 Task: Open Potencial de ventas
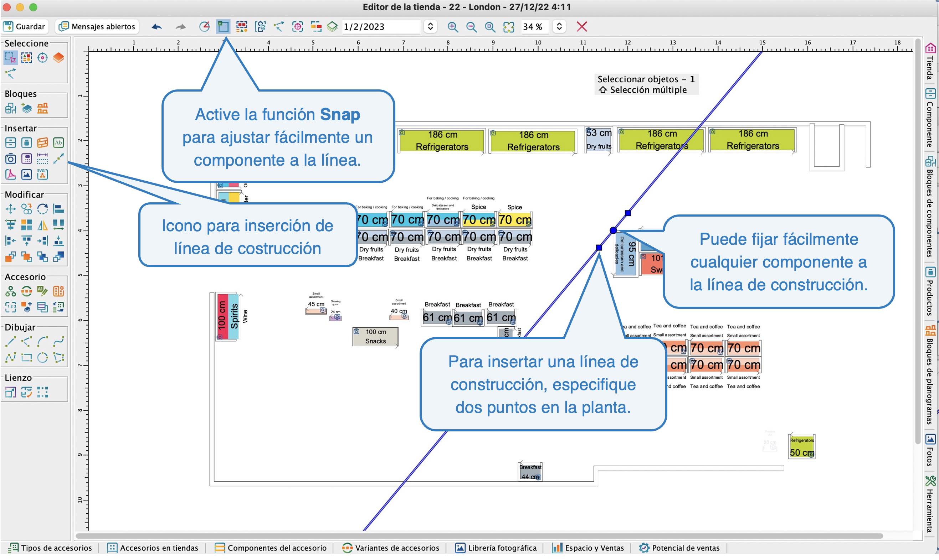pyautogui.click(x=679, y=548)
